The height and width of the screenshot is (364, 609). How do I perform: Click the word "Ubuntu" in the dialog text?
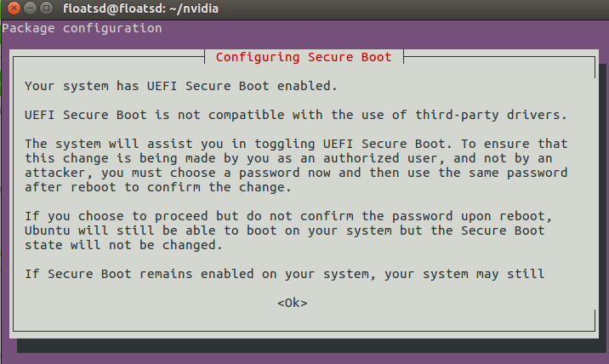pos(48,230)
